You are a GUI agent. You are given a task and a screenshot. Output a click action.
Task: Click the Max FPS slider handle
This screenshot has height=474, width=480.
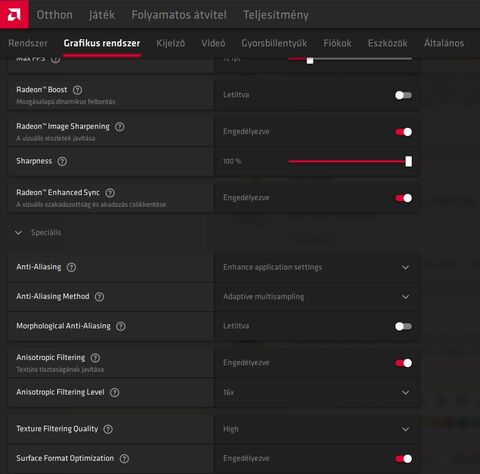pos(310,60)
